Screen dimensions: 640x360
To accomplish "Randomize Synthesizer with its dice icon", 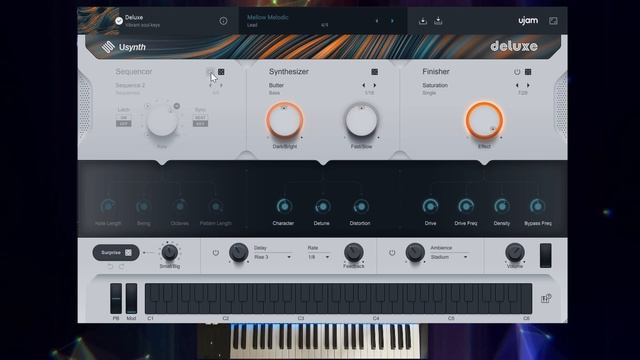I will coord(374,72).
